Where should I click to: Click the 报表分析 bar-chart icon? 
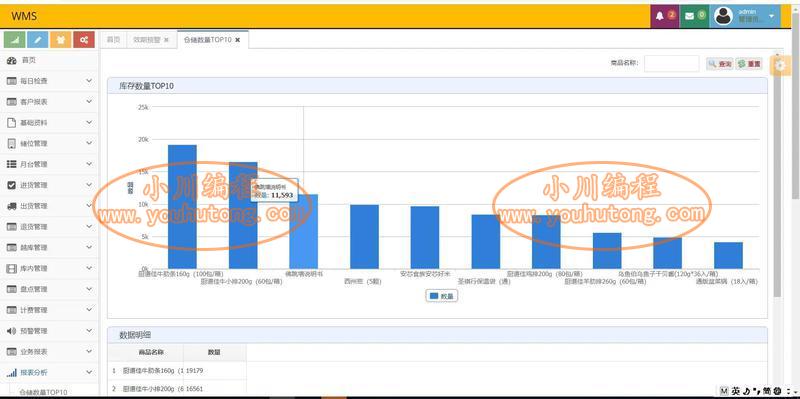12,373
